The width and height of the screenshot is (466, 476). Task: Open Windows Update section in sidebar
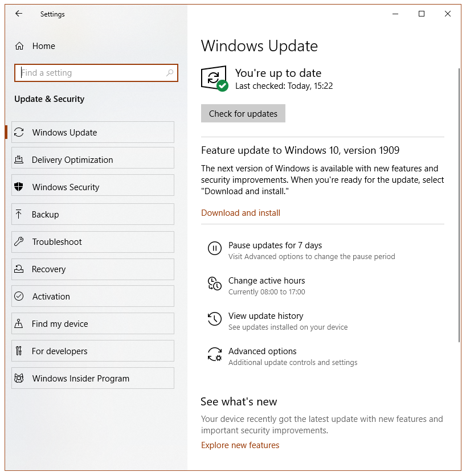93,132
